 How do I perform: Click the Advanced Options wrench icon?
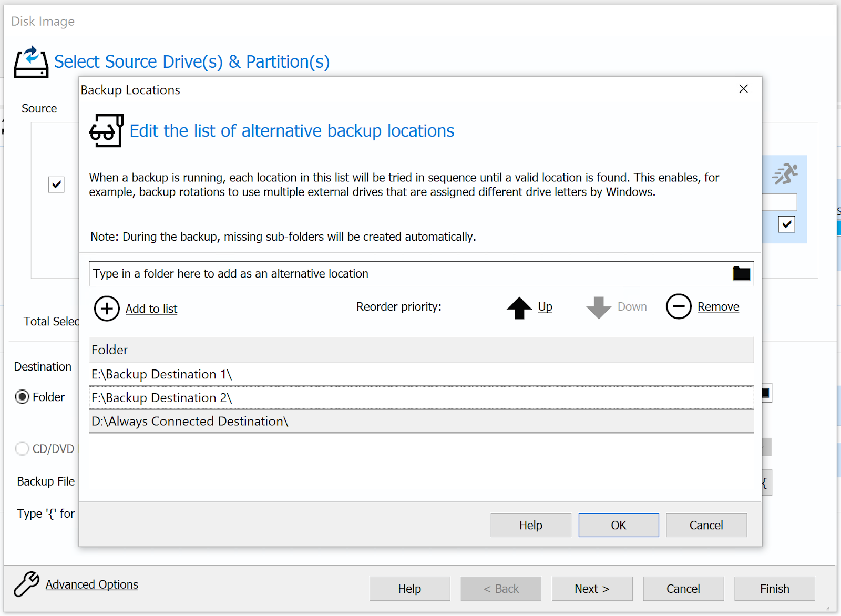pyautogui.click(x=26, y=584)
